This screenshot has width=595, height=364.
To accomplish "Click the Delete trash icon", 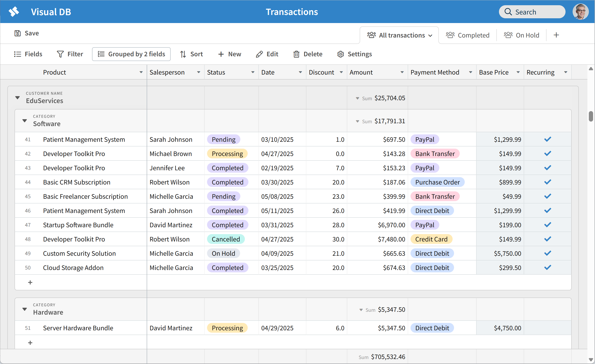I will tap(296, 54).
